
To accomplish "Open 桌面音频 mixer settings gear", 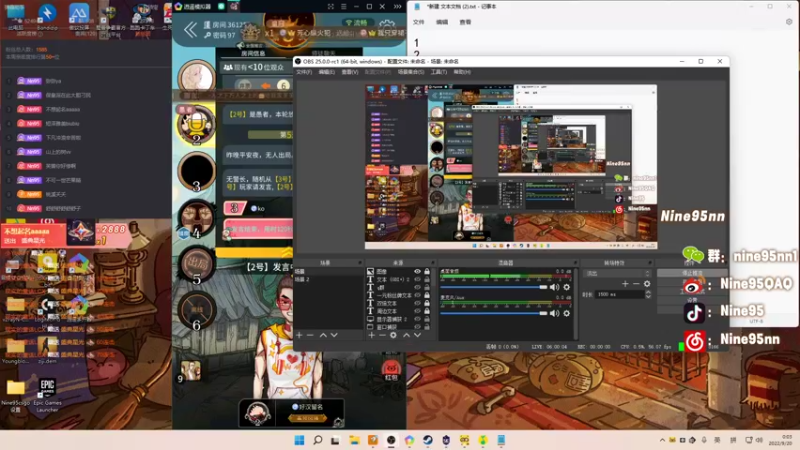I will tap(566, 287).
